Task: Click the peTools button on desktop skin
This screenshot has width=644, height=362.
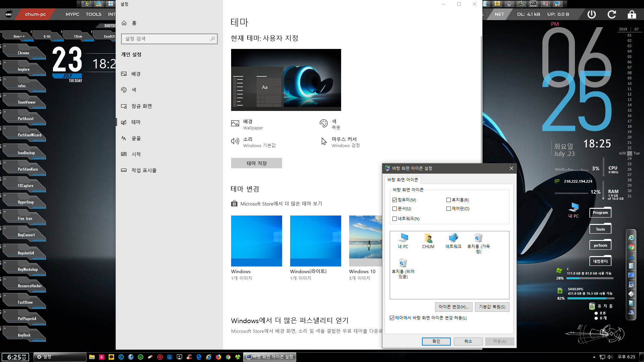Action: tap(600, 245)
